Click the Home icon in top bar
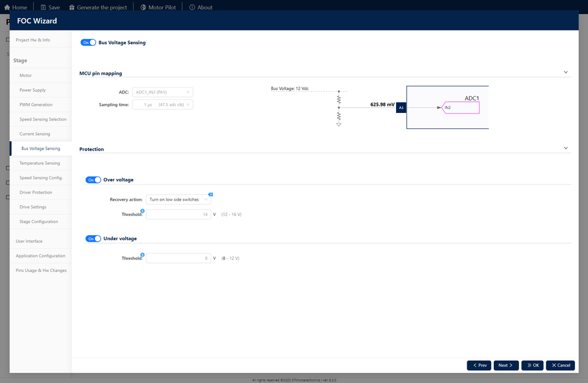Image resolution: width=588 pixels, height=383 pixels. coord(7,8)
